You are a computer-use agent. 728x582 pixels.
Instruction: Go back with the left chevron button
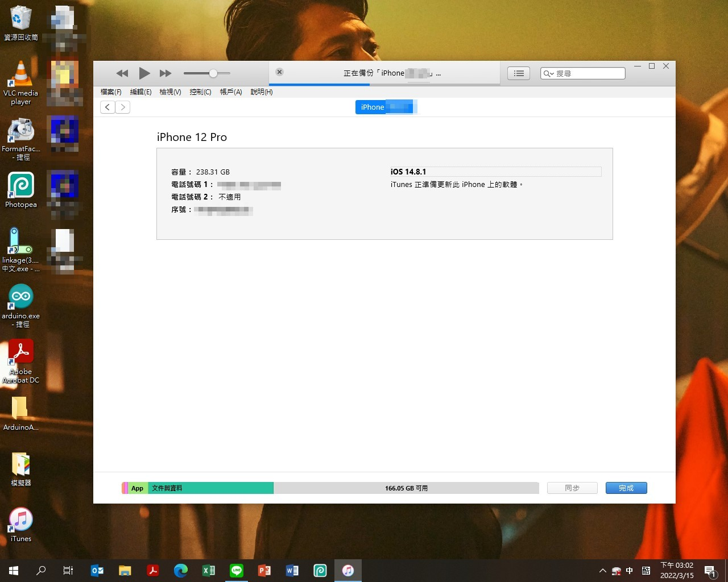tap(107, 107)
